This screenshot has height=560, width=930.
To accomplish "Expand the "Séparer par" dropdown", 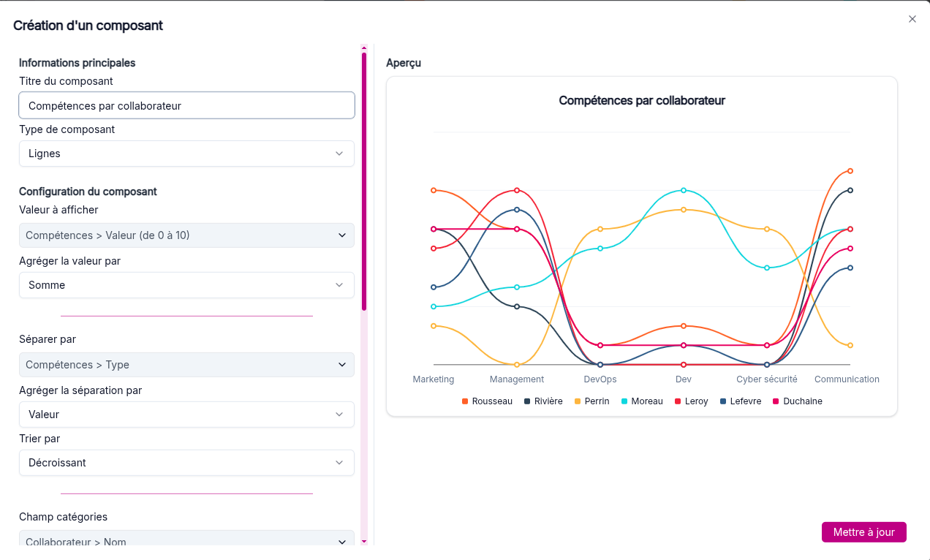I will (186, 365).
